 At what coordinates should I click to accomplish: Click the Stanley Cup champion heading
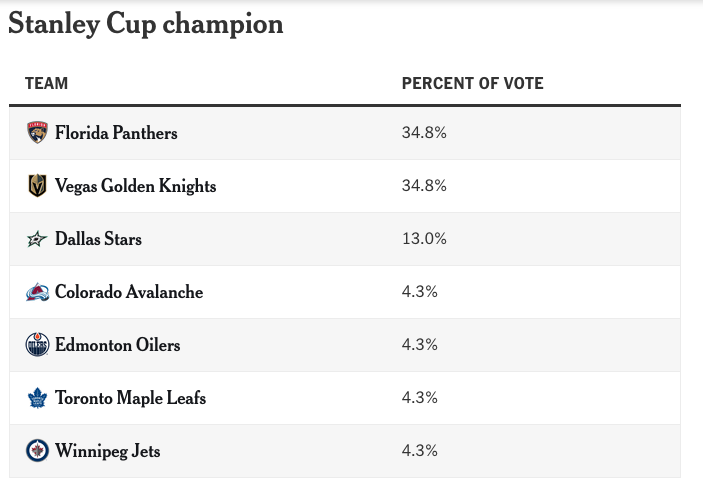click(x=146, y=25)
